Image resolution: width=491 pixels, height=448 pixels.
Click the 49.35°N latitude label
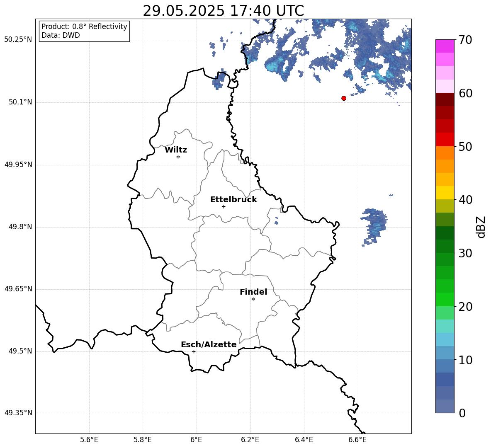[18, 413]
